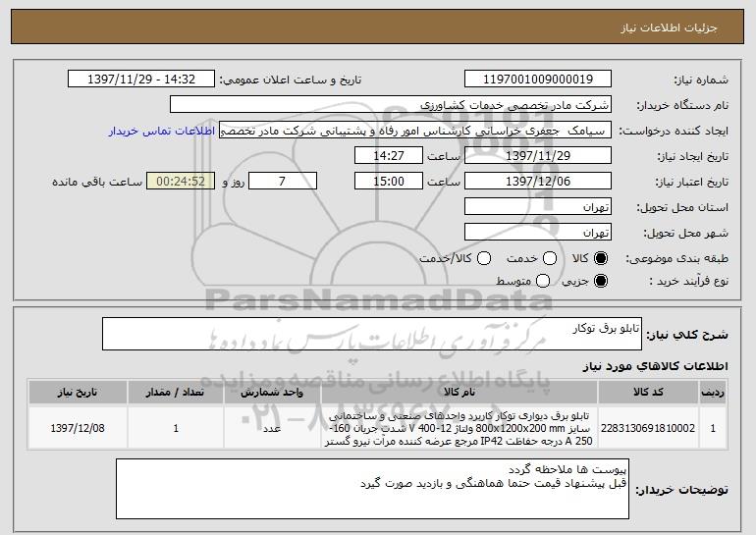Click the تاریخ نیاز column header
This screenshot has width=756, height=535.
[78, 393]
